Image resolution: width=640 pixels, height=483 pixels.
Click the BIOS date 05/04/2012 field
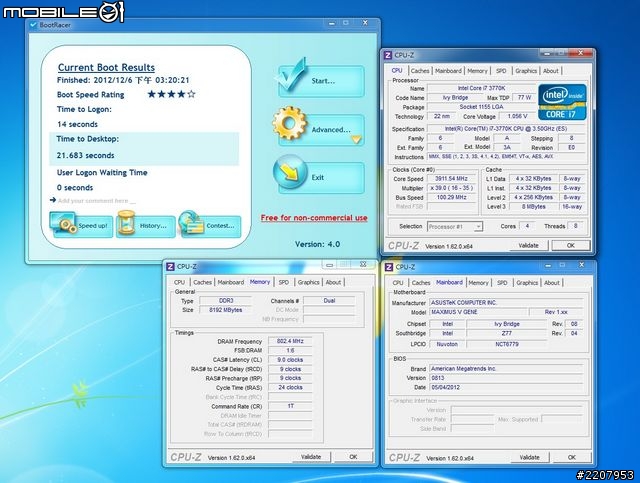(506, 387)
